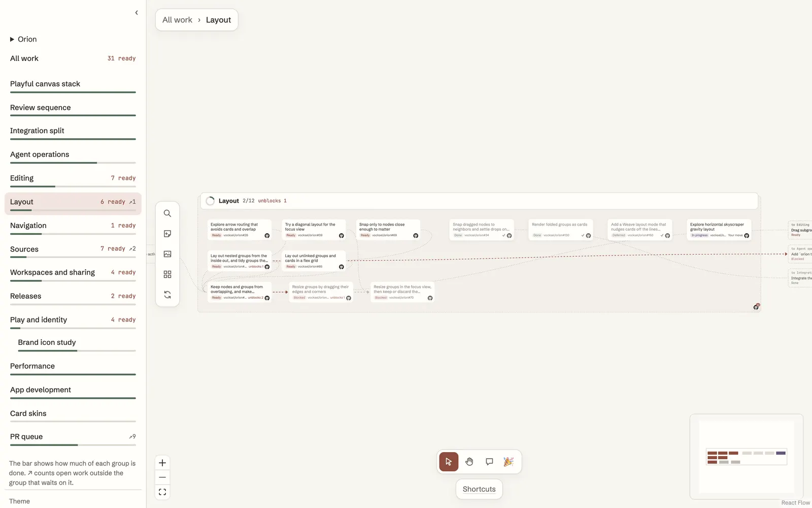Click vocksel/orion#85 repo reference

click(310, 267)
